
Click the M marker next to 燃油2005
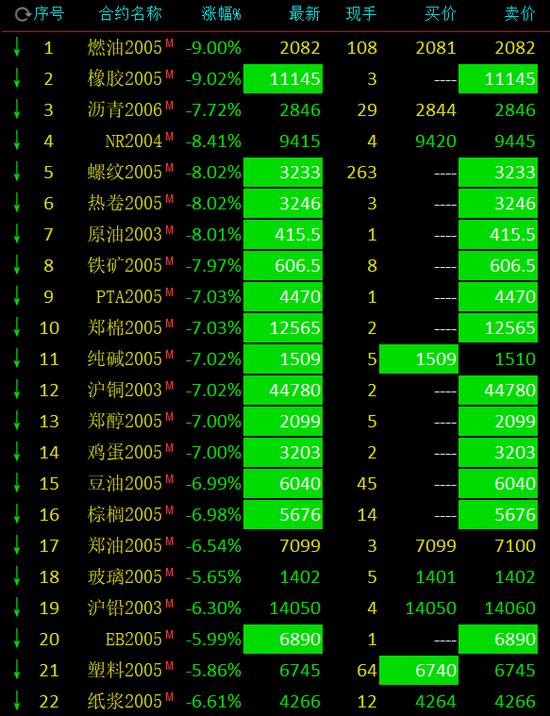pyautogui.click(x=169, y=43)
